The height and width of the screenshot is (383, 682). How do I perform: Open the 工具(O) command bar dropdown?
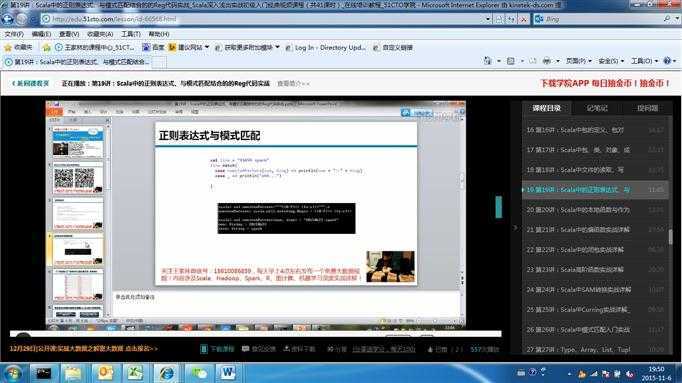[x=645, y=61]
